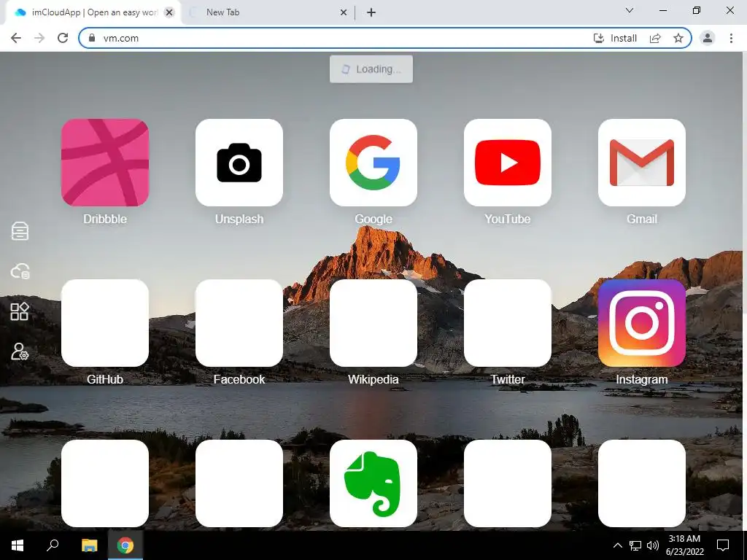Click the blank tile right of Evernote
Screen dimensions: 747x560
pyautogui.click(x=508, y=483)
